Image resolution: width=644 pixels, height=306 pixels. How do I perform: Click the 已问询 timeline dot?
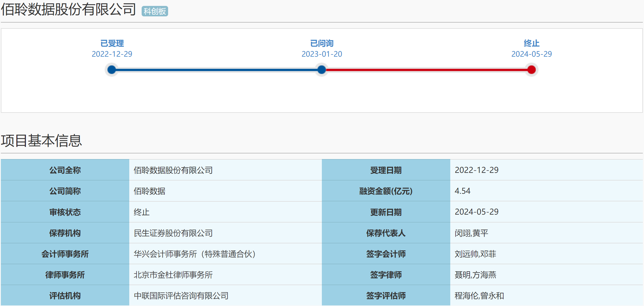tap(322, 70)
